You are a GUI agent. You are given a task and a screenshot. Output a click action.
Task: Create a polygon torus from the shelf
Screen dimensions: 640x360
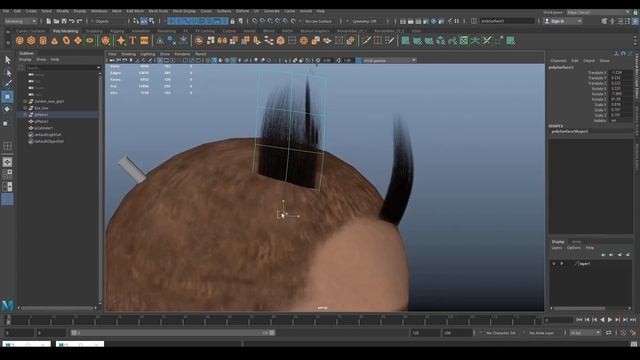pyautogui.click(x=66, y=40)
